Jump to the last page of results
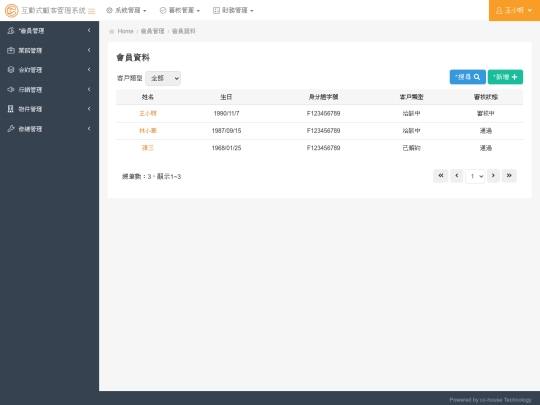This screenshot has height=405, width=540. [509, 176]
